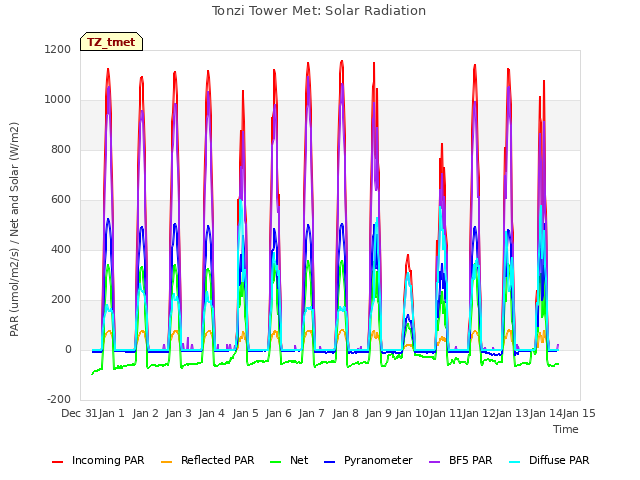Click the Jan 14 x-axis date label

[546, 413]
